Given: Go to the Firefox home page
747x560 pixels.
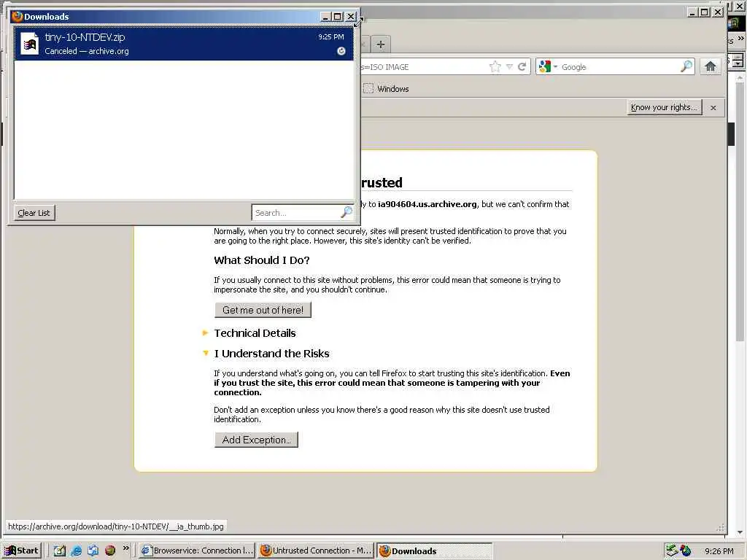Looking at the screenshot, I should point(711,66).
